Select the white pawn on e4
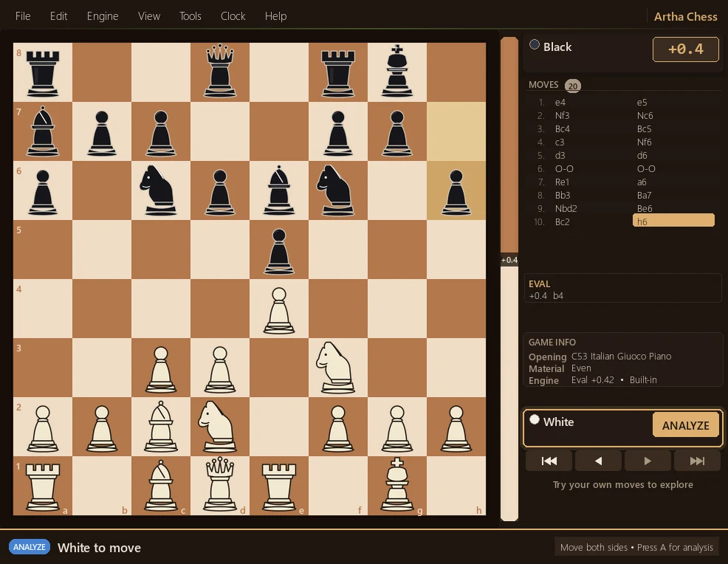This screenshot has width=728, height=564. pos(279,309)
